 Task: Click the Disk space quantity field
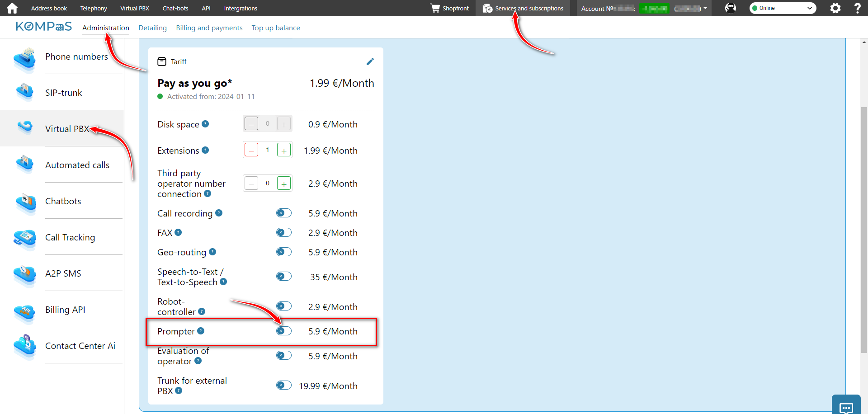pyautogui.click(x=268, y=124)
